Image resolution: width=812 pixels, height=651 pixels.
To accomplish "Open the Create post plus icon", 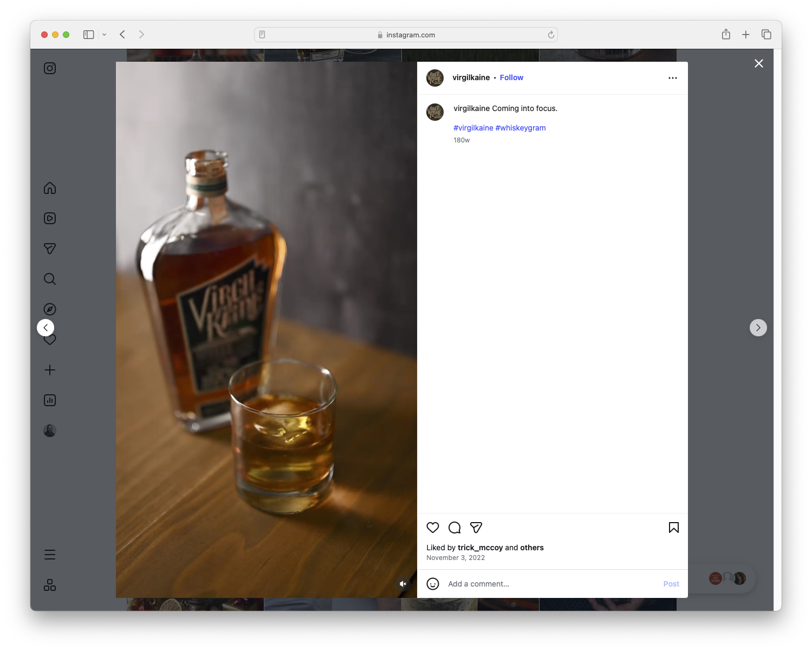I will pyautogui.click(x=49, y=370).
